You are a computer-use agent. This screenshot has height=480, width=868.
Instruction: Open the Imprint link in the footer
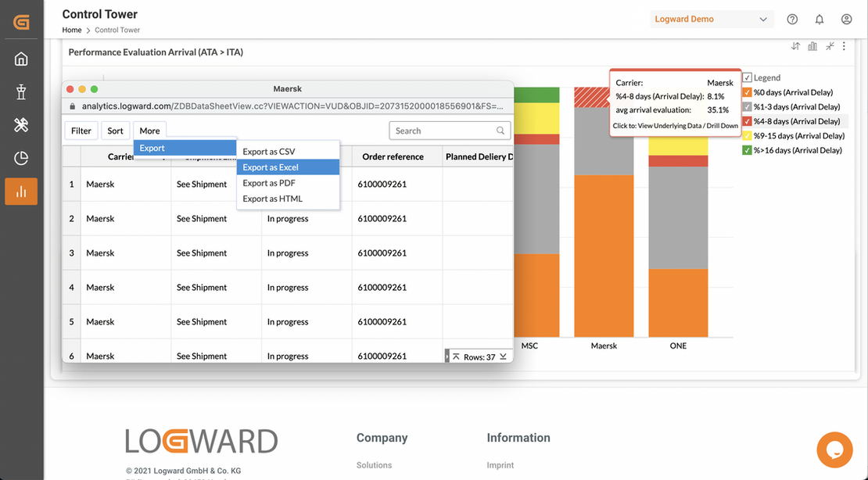[x=500, y=464]
